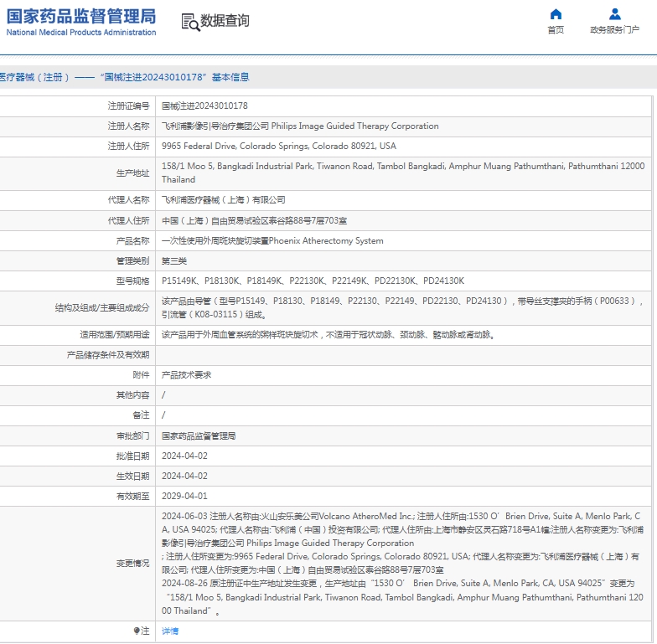Select Philips Image Guided Therapy Corporation text
Viewport: 657px width, 644px height.
(x=355, y=126)
